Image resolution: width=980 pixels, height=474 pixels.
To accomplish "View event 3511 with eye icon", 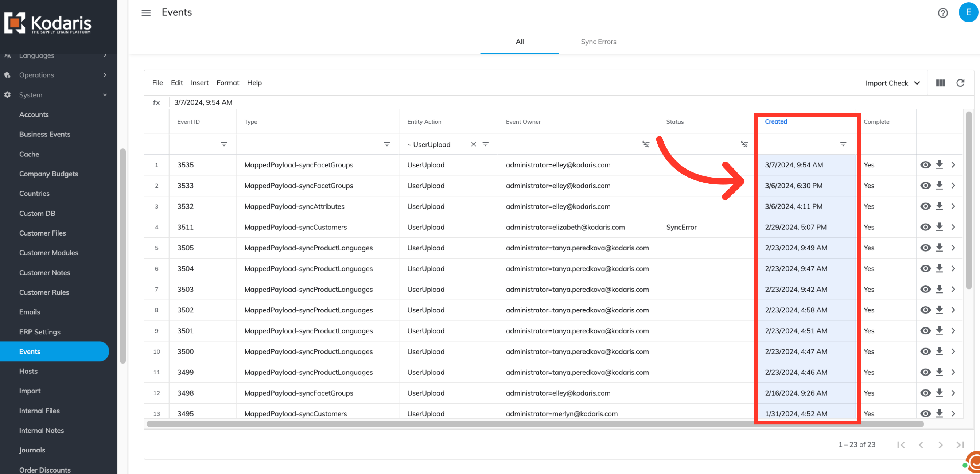I will (925, 227).
